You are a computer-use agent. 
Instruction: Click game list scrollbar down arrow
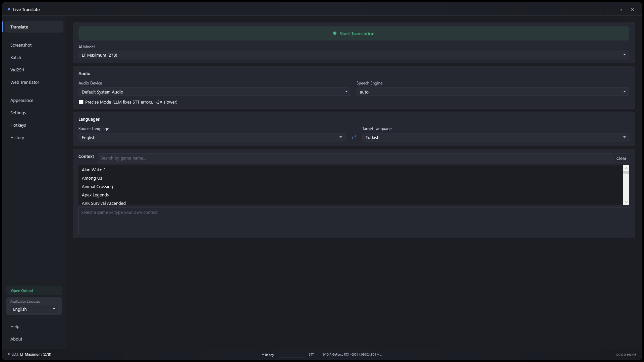626,202
